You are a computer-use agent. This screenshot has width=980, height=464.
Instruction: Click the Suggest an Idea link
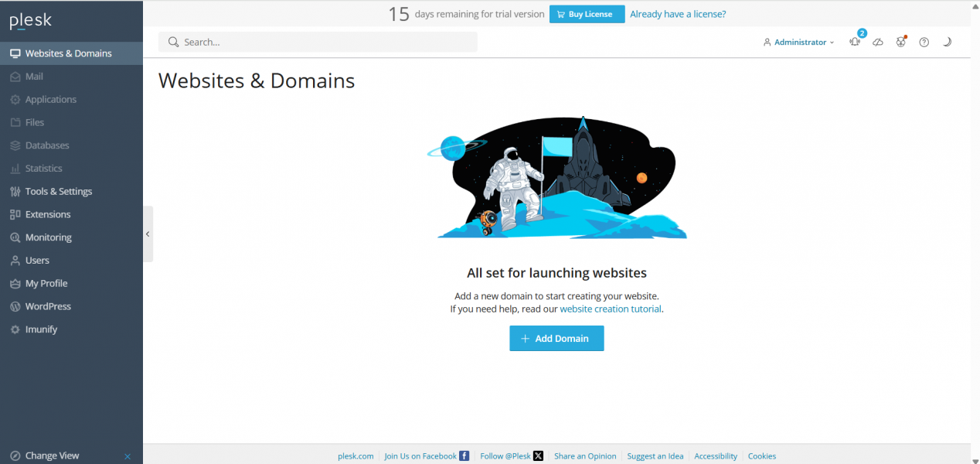[655, 456]
